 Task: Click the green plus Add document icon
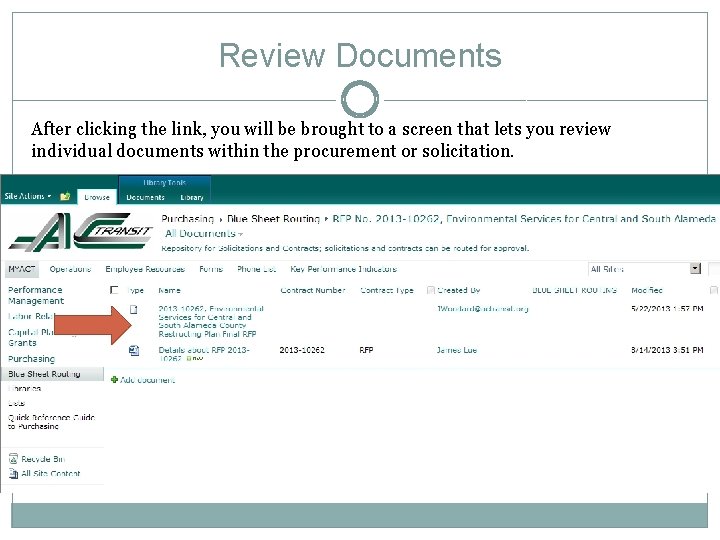tap(114, 379)
